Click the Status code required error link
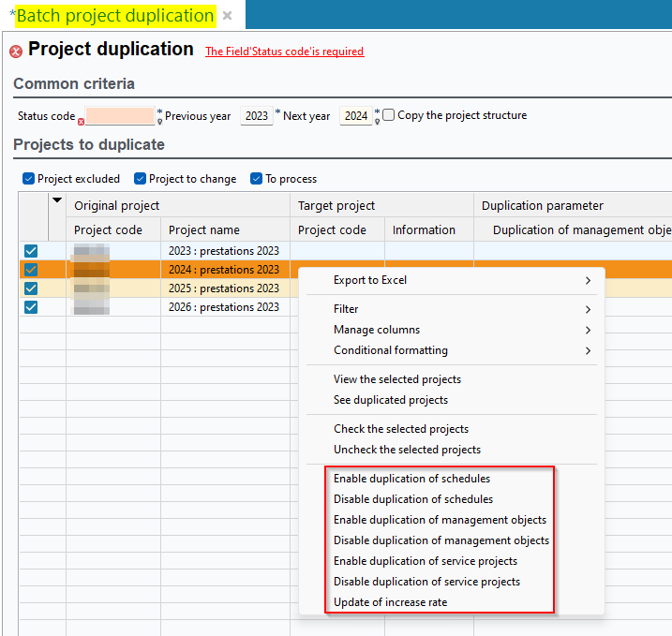Screen dimensions: 672x636 284,52
